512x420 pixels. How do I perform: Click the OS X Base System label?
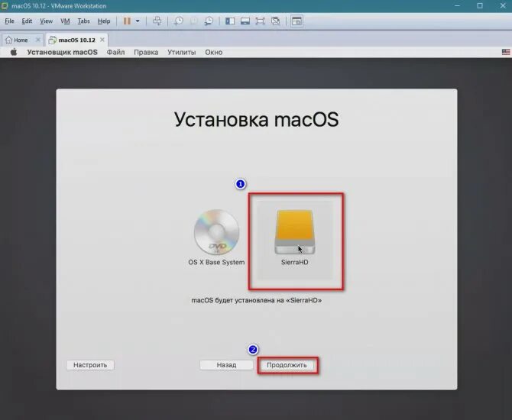216,262
